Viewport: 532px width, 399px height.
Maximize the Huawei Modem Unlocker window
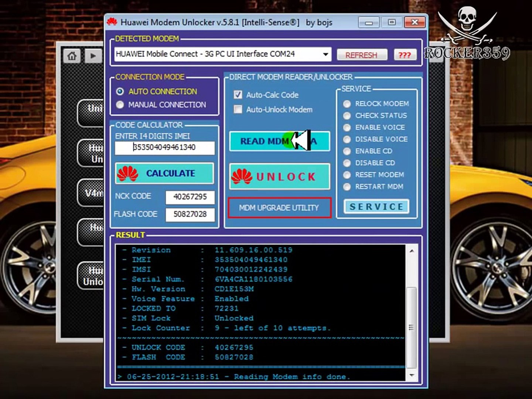[x=392, y=23]
